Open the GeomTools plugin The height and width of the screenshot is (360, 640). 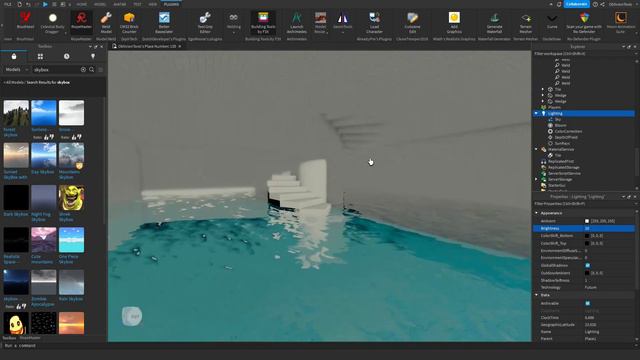(x=342, y=20)
